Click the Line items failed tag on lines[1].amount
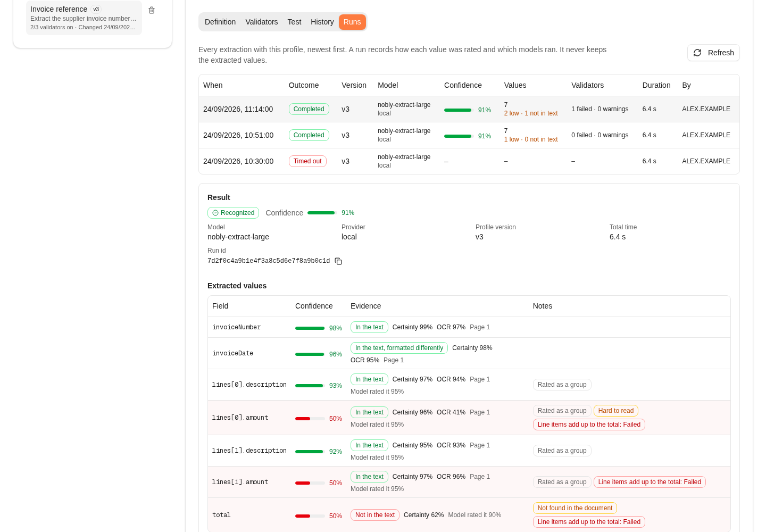Viewport: 766px width, 532px height. (x=650, y=482)
